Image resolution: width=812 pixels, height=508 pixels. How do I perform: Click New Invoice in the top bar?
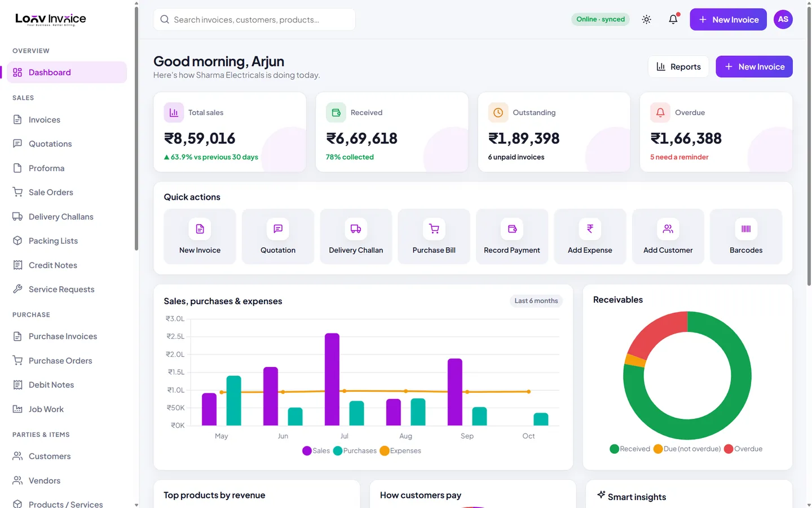tap(728, 19)
